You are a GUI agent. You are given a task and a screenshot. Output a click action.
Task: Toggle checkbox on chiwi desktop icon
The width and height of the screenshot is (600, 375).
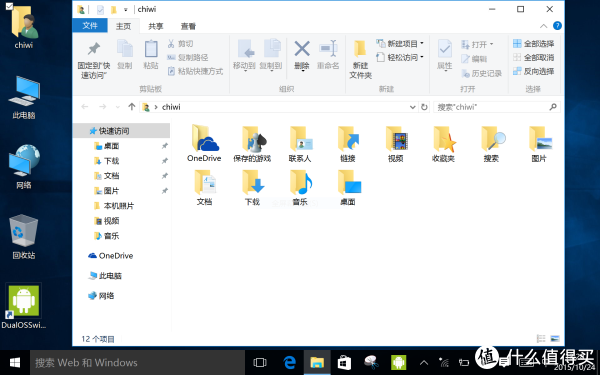coord(9,6)
